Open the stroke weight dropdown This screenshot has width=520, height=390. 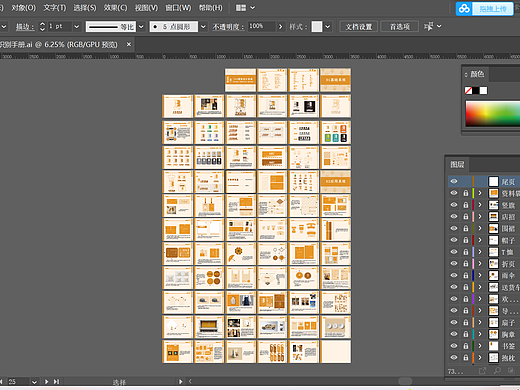coord(77,27)
